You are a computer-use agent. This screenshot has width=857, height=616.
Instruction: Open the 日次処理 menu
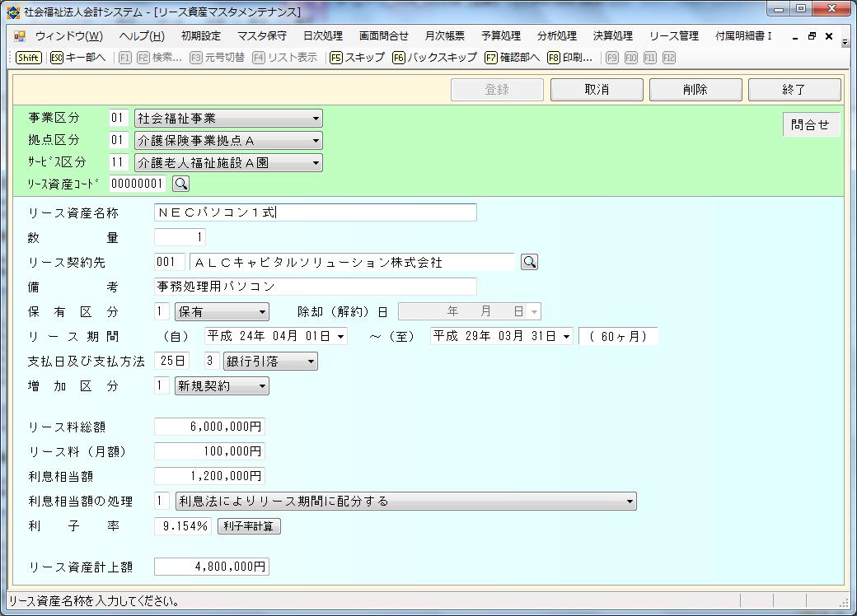(x=322, y=36)
